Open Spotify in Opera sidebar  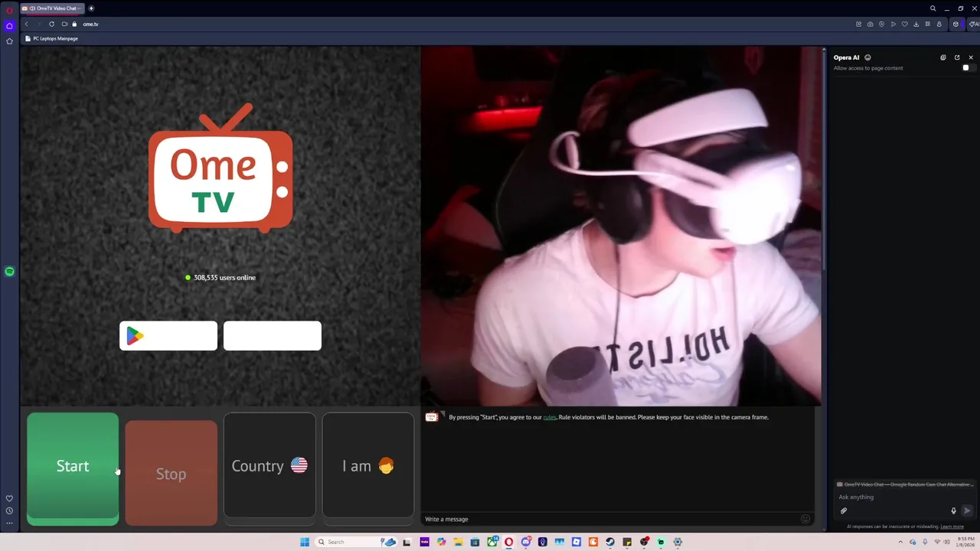tap(9, 272)
